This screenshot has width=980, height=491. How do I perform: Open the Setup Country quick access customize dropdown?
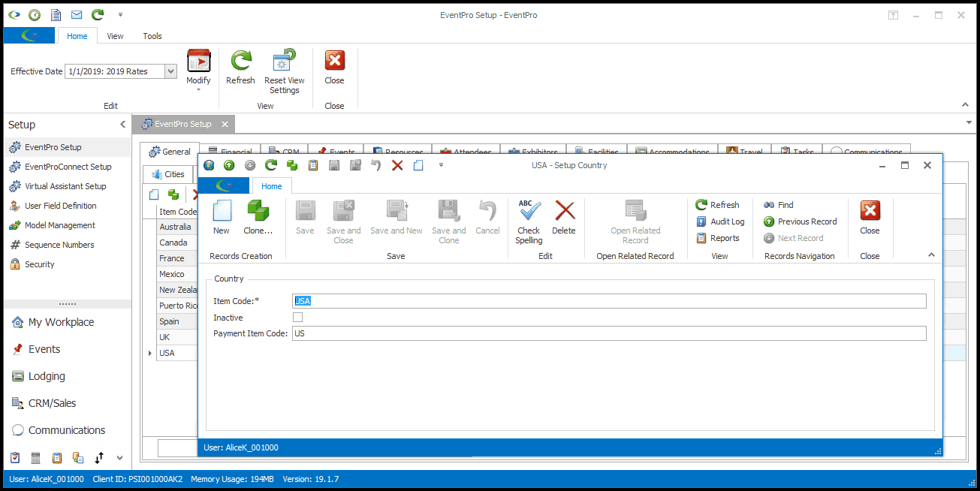(x=441, y=165)
